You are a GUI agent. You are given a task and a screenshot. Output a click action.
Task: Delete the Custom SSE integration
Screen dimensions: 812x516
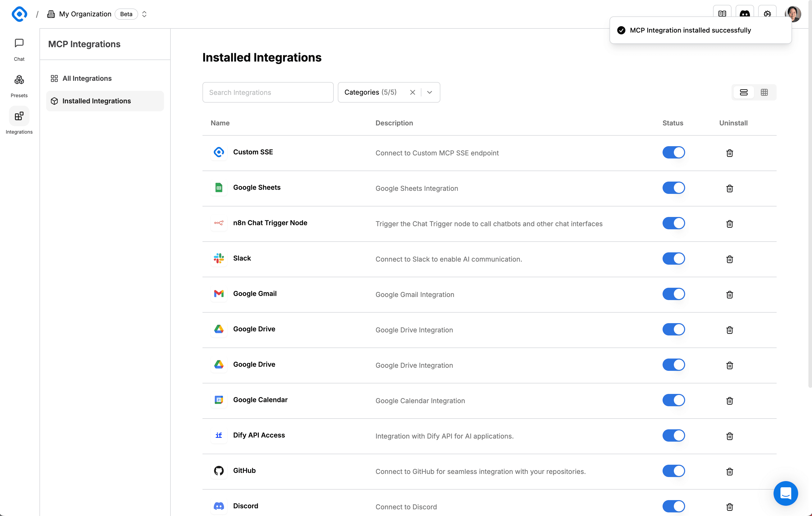pos(729,153)
